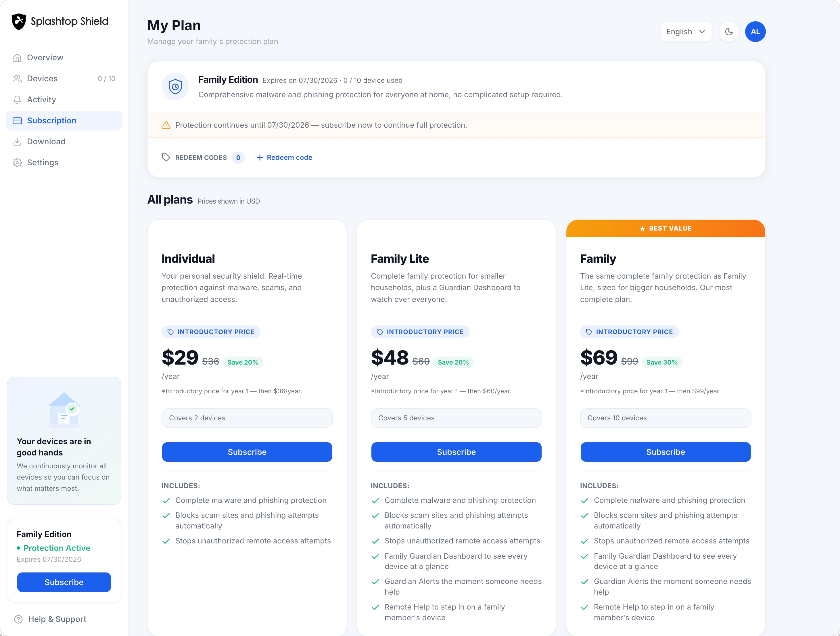The image size is (840, 636).
Task: Click the Subscription card icon
Action: pyautogui.click(x=17, y=121)
